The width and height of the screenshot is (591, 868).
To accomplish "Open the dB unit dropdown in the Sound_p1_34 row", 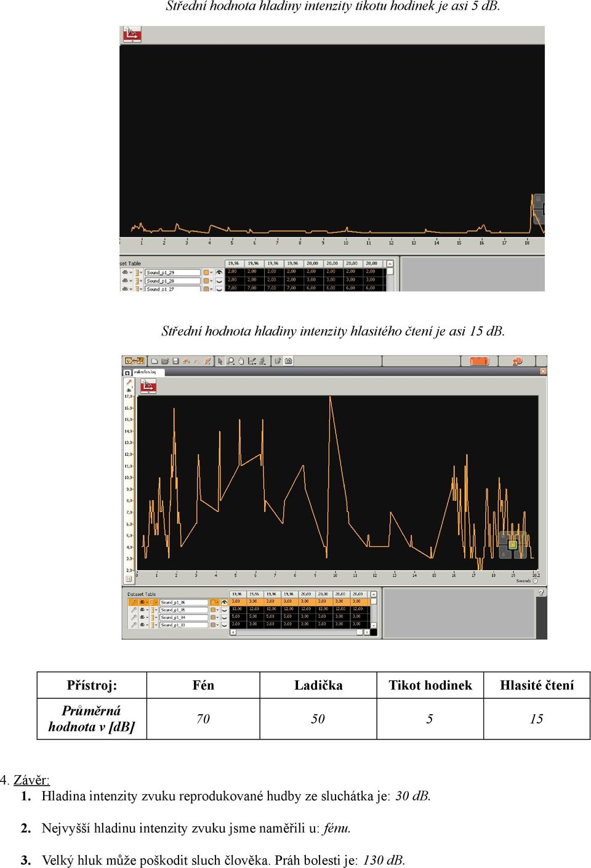I will (x=143, y=617).
